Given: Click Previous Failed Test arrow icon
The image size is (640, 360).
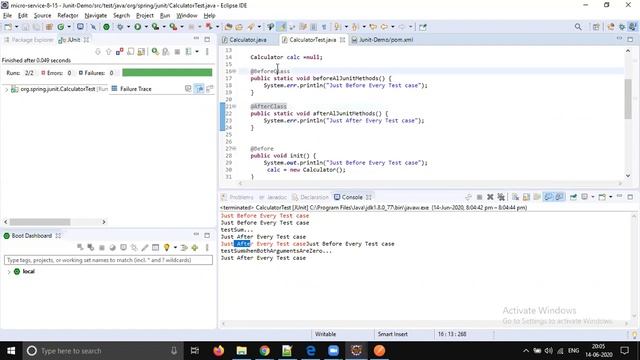Looking at the screenshot, I should (x=109, y=52).
